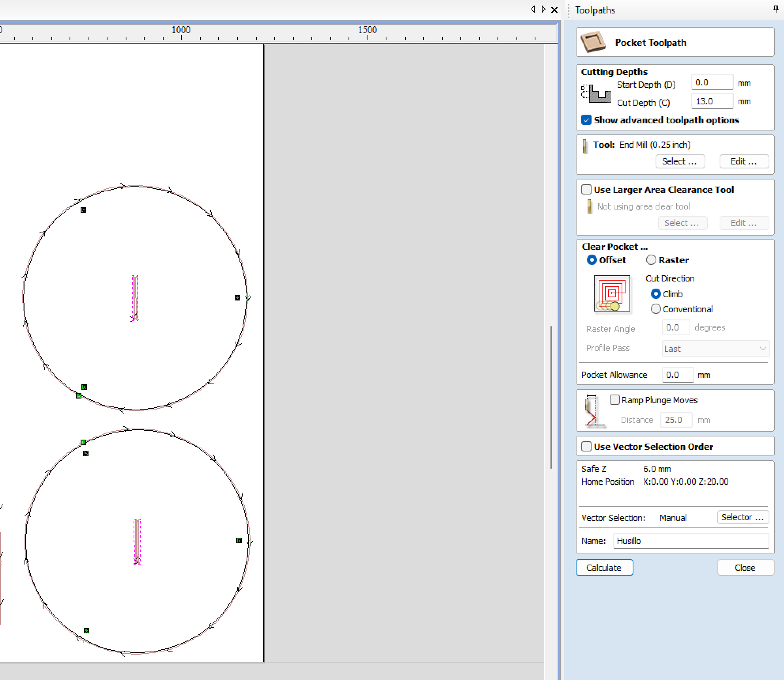784x680 pixels.
Task: Choose Conventional cut direction
Action: [656, 309]
